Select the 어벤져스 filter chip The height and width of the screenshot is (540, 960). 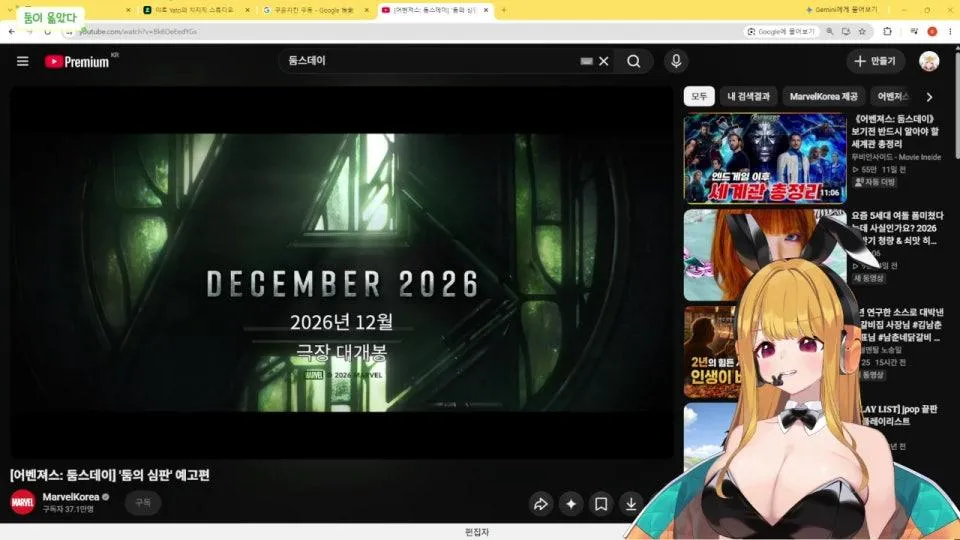(893, 96)
